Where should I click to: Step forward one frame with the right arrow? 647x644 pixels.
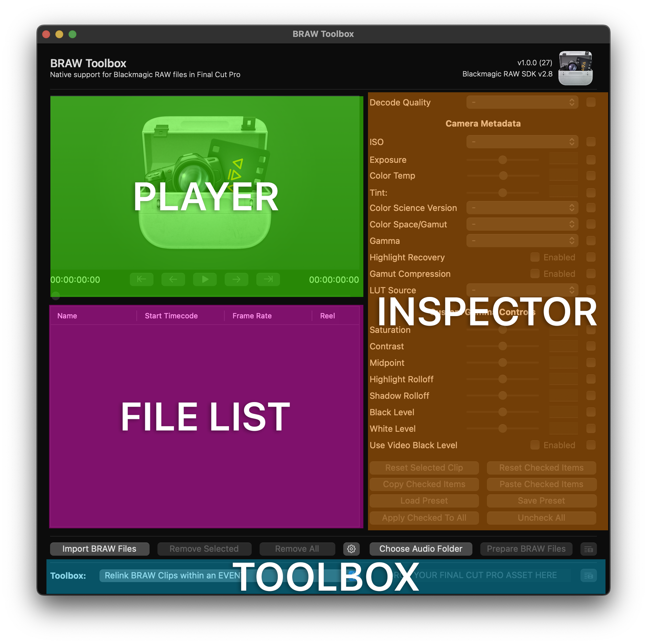tap(236, 279)
